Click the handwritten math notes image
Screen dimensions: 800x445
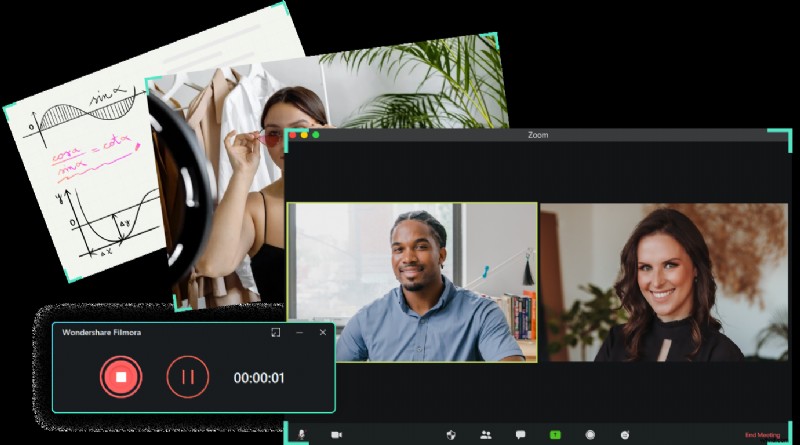point(80,170)
